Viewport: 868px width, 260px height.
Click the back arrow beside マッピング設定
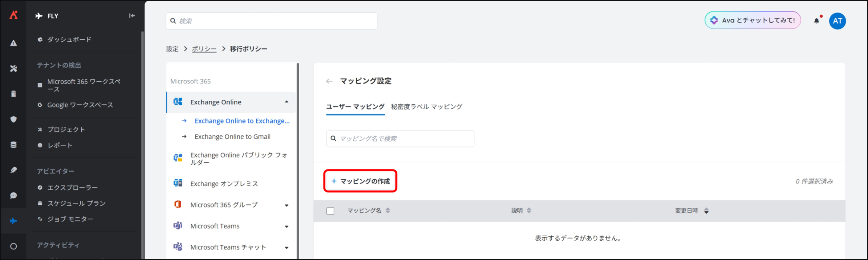[329, 81]
